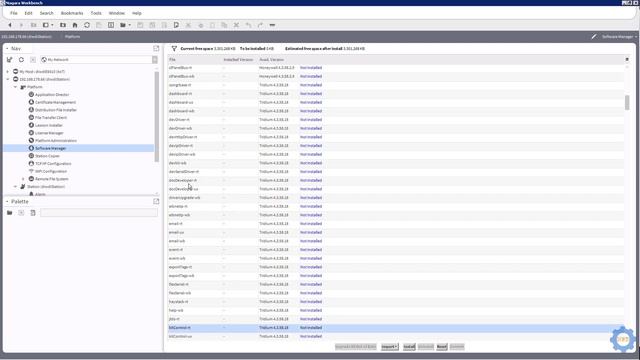Click the pencil edit icon in the path bar
The image size is (640, 360).
(594, 37)
